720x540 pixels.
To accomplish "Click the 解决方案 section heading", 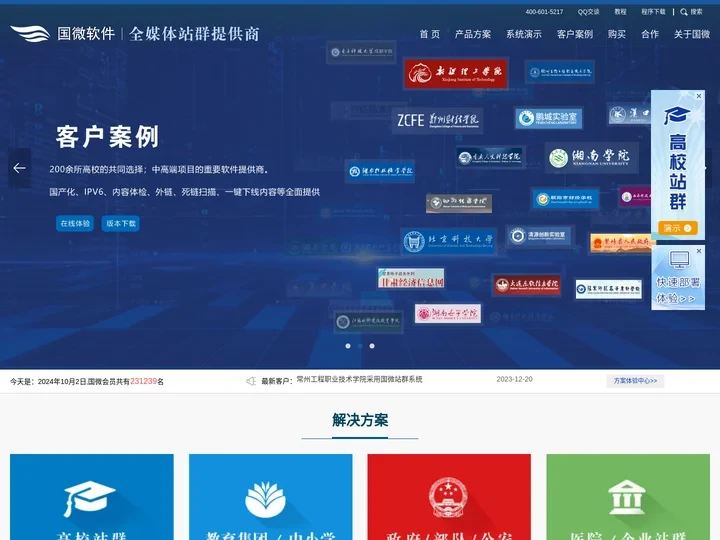I will (360, 420).
